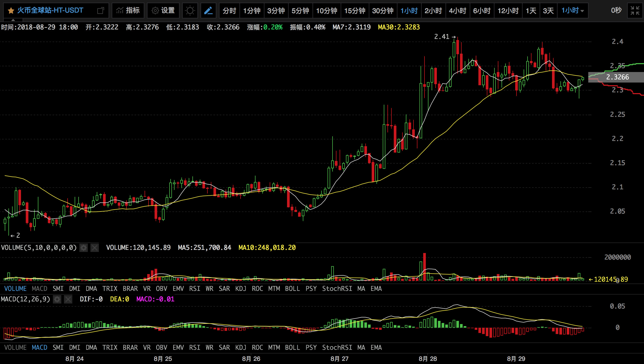Switch second sub-chart to VOLUME
Viewport: 644px width, 364px height.
(15, 347)
